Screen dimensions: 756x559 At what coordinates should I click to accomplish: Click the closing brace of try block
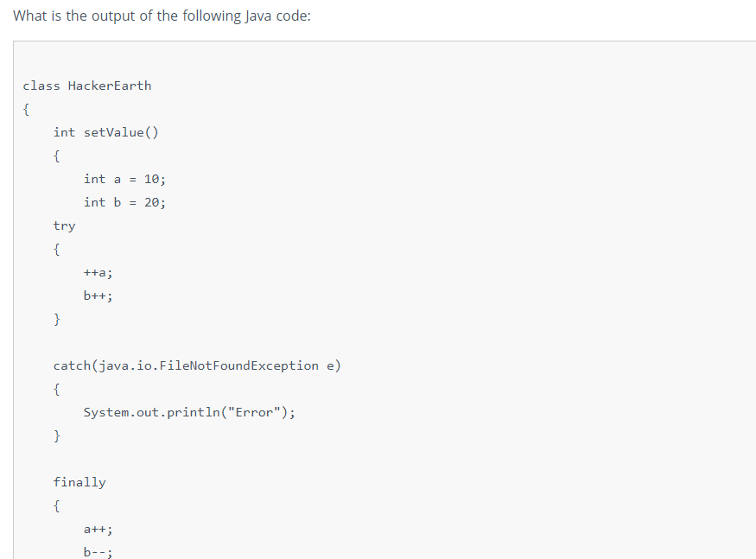click(56, 320)
